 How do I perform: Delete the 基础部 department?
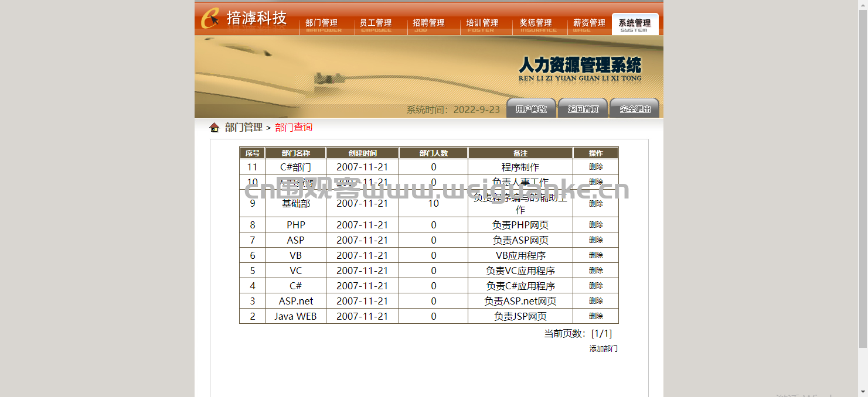[596, 203]
